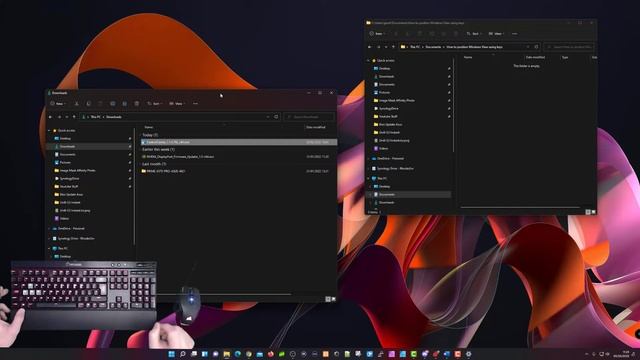The height and width of the screenshot is (360, 640).
Task: Open recent locations chevron in Downloads window
Action: pyautogui.click(x=67, y=117)
